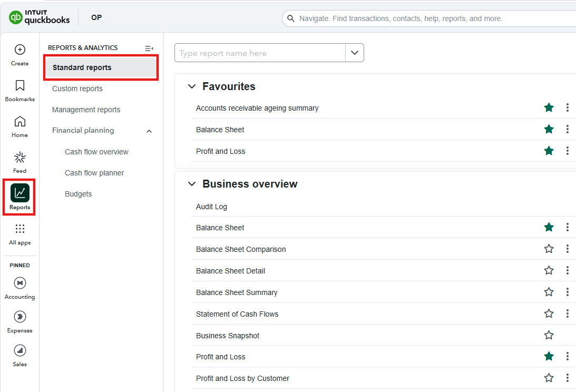Open more options for Statement of Cash Flows
This screenshot has height=392, width=576.
[568, 313]
